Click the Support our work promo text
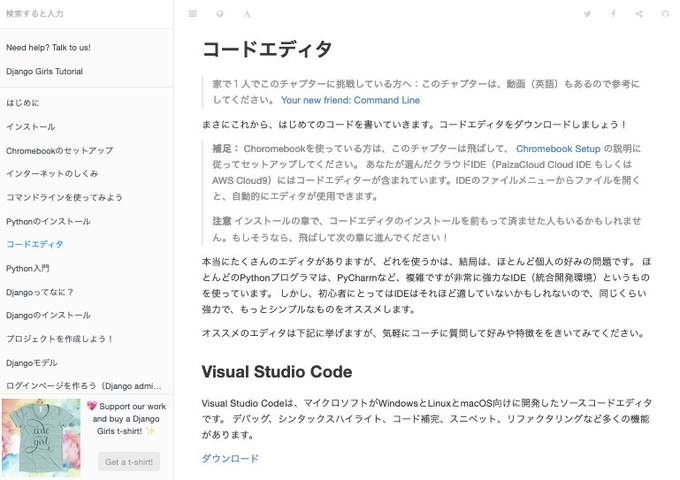 (x=126, y=418)
